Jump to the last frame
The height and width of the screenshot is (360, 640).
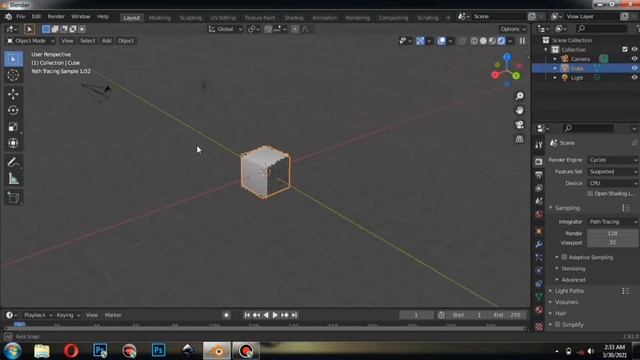(x=294, y=315)
